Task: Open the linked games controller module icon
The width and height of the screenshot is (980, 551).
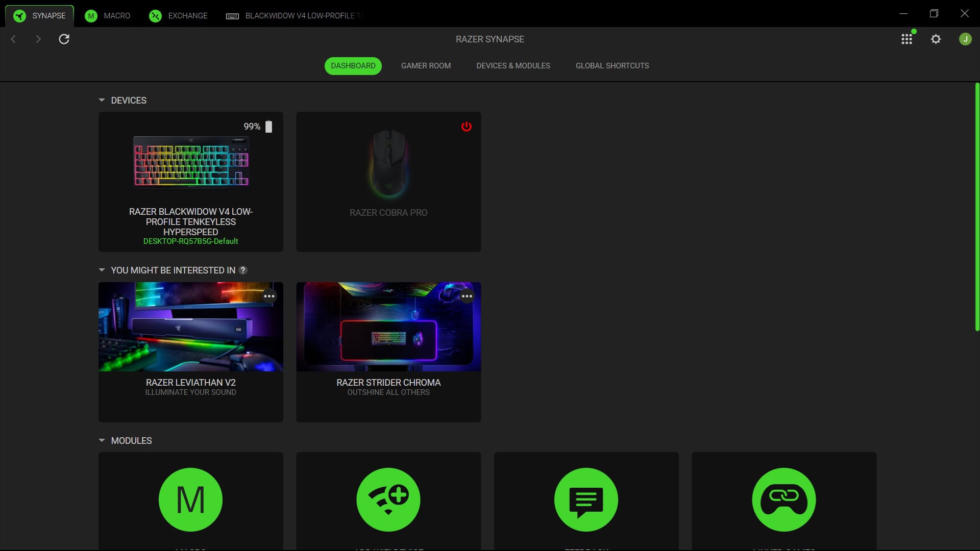Action: [784, 500]
